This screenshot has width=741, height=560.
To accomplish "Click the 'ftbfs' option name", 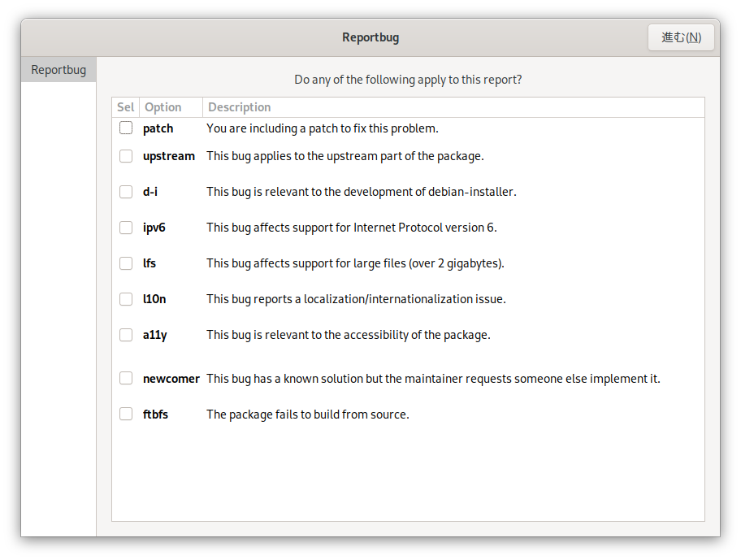I will (x=155, y=415).
